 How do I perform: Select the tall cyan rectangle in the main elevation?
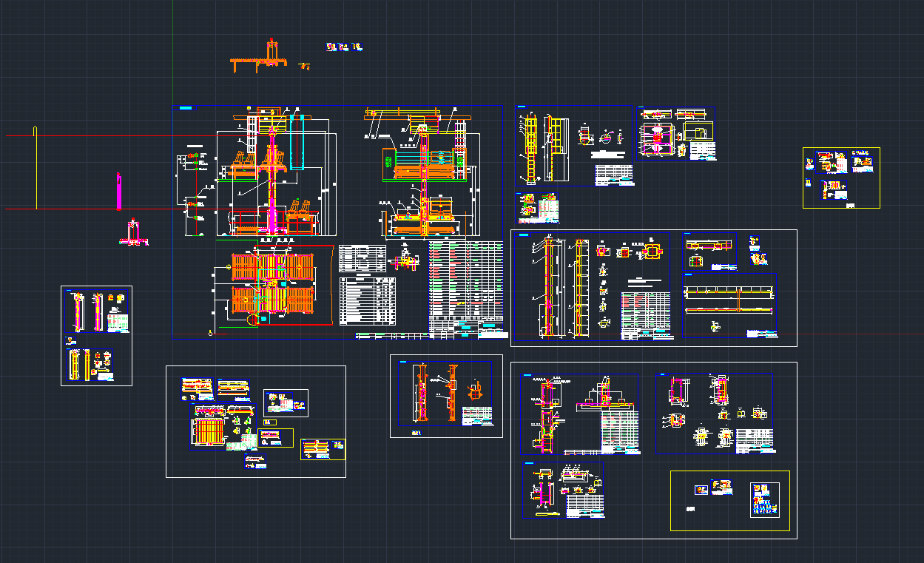(299, 142)
